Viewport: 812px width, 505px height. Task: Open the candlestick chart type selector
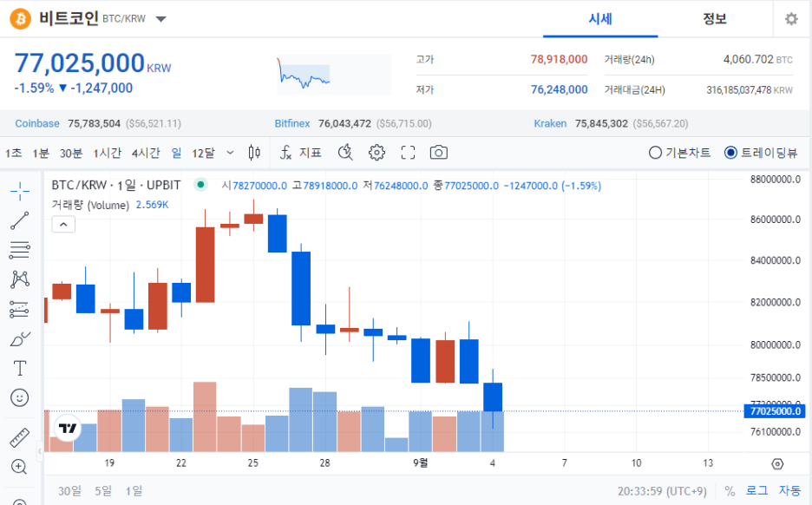pyautogui.click(x=254, y=152)
